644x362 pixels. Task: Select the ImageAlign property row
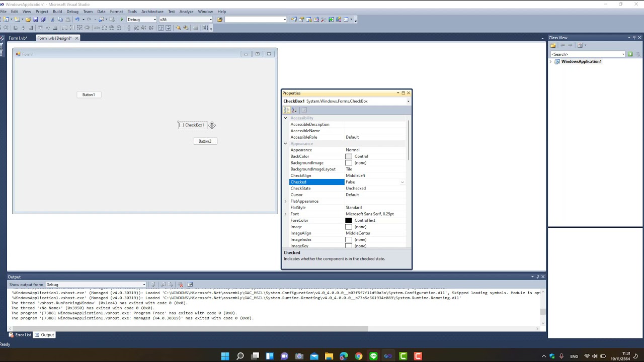[x=348, y=233]
